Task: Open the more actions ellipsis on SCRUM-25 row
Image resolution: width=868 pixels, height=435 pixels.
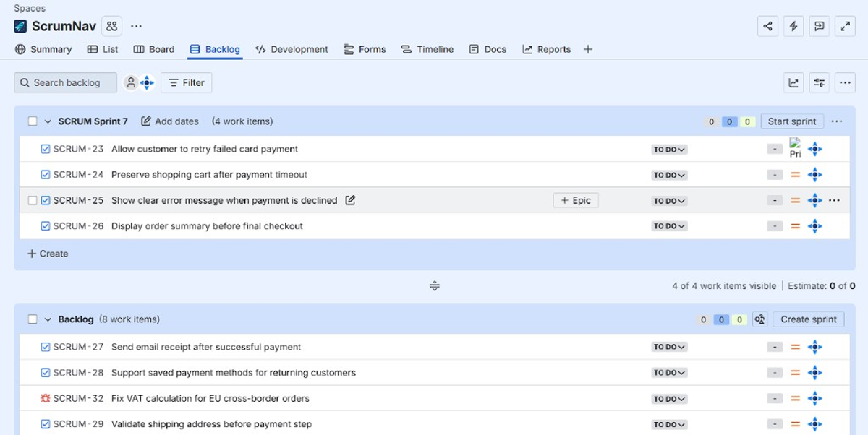Action: click(834, 200)
